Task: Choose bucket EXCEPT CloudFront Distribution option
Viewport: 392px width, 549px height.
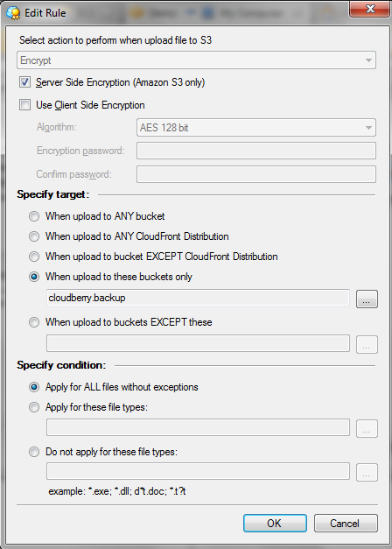Action: pos(34,257)
